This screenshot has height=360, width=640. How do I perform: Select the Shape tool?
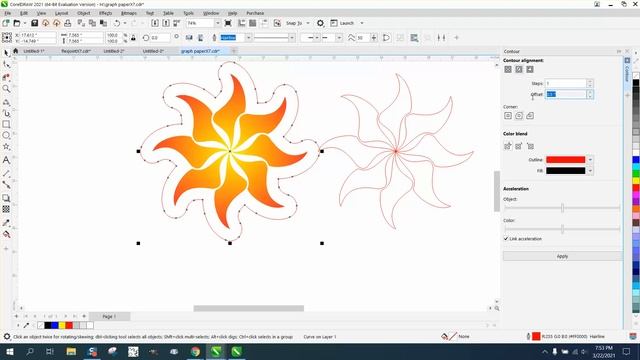[x=6, y=64]
